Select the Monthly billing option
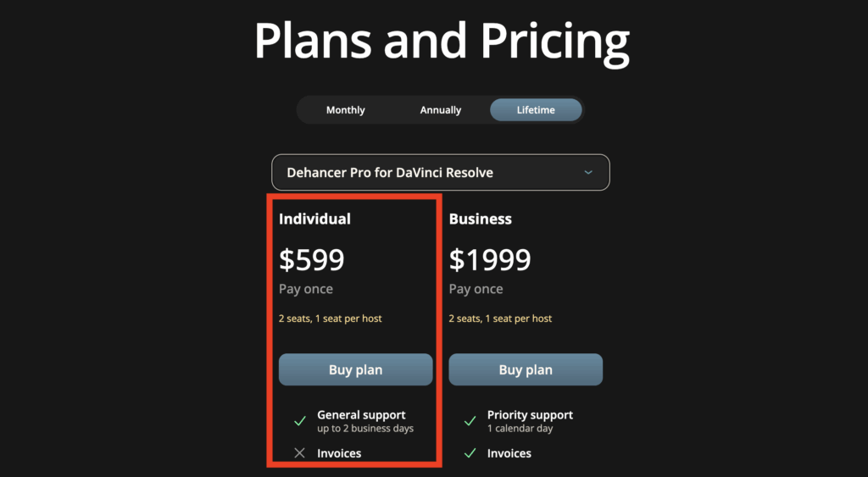 coord(345,110)
